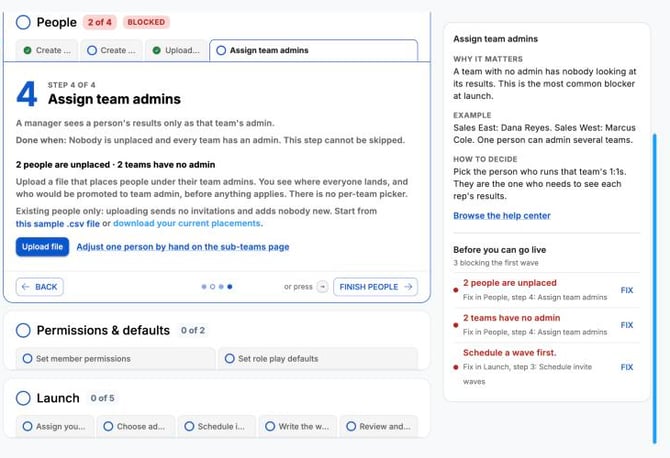
Task: Click the 'Before you can go live' heading
Action: [x=500, y=250]
